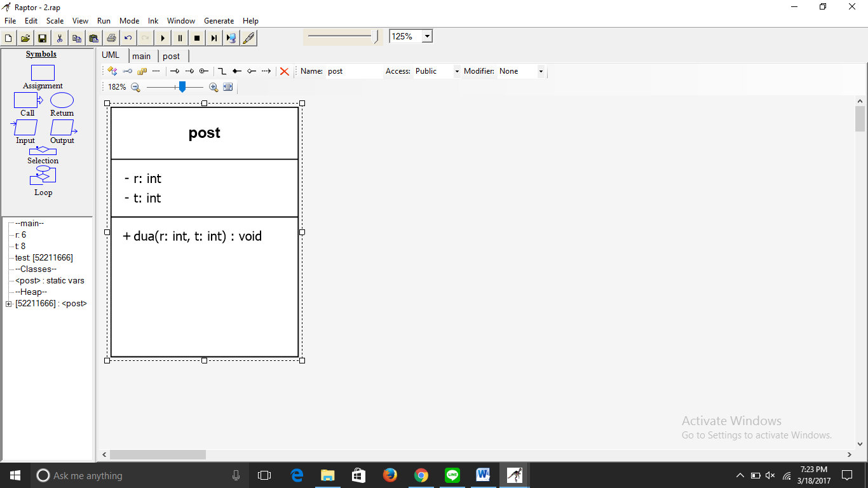Viewport: 868px width, 488px height.
Task: Click the yellow stacked-boxes icon in UML toolbar
Action: [142, 71]
